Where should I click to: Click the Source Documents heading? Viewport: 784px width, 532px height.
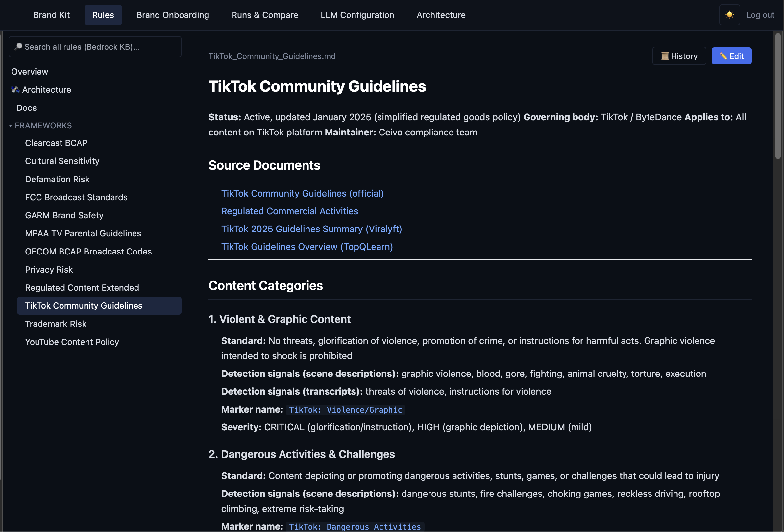click(264, 165)
